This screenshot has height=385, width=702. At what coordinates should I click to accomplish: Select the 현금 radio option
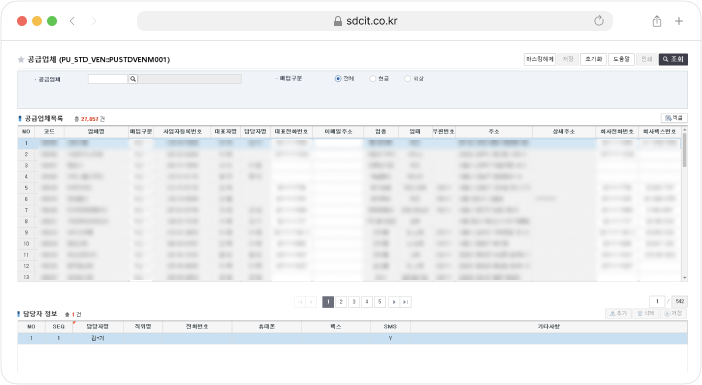[372, 79]
